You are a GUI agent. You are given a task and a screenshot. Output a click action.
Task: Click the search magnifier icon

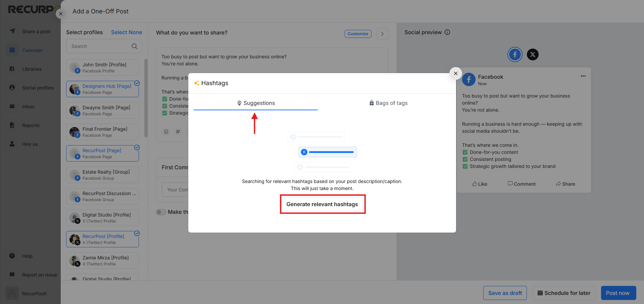pyautogui.click(x=135, y=46)
